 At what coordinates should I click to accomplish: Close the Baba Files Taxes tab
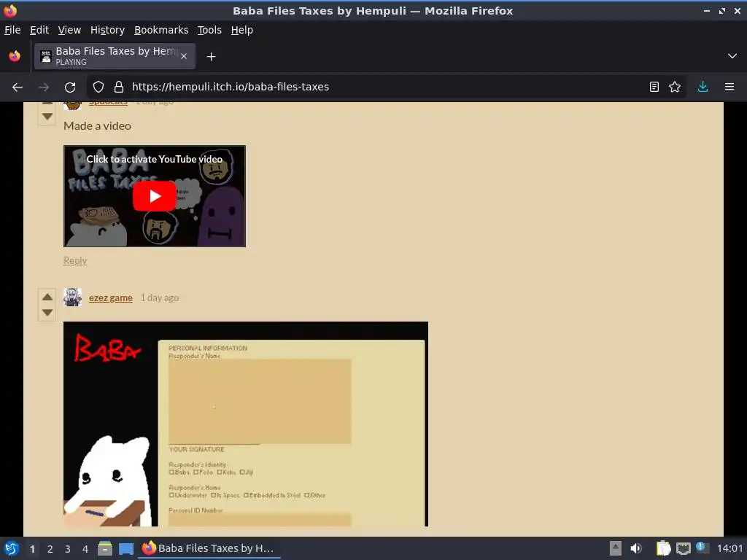pos(184,56)
